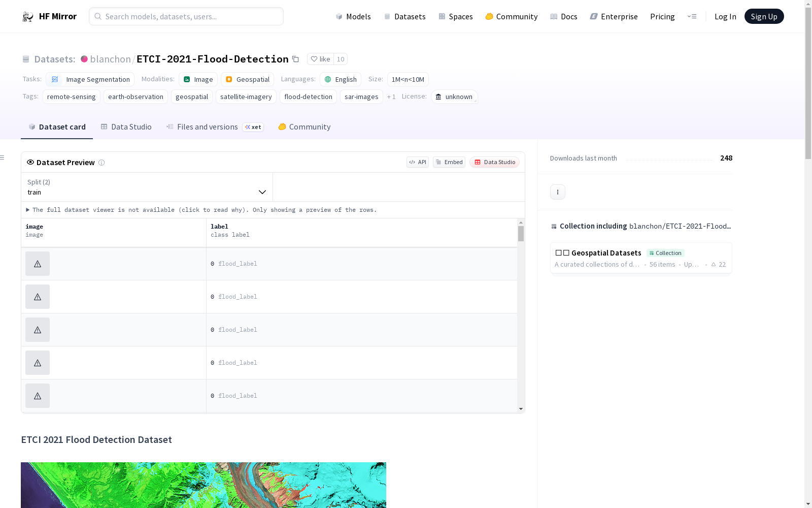Click the English language tag
The height and width of the screenshot is (508, 812).
(x=341, y=79)
